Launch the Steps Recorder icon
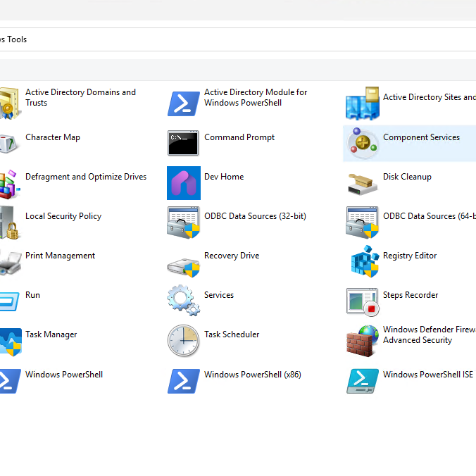 click(x=363, y=302)
